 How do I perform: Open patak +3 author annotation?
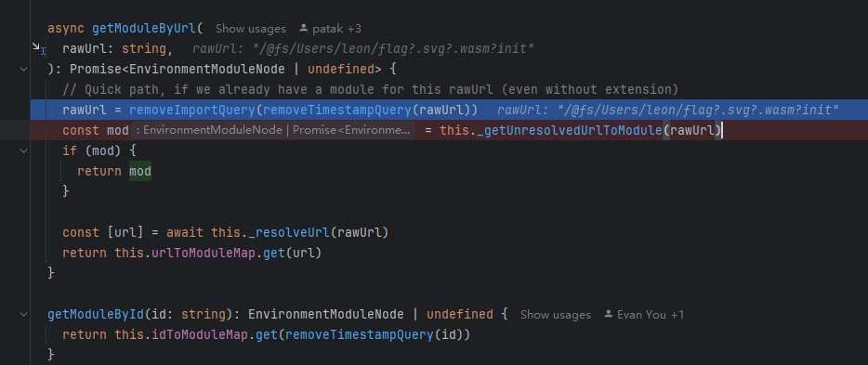pyautogui.click(x=337, y=29)
